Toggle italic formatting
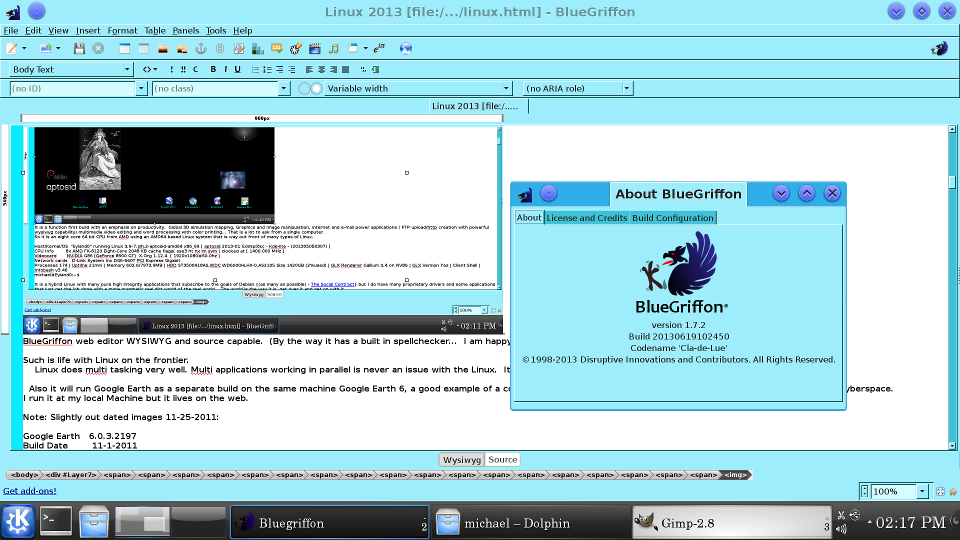This screenshot has height=540, width=960. tap(225, 70)
